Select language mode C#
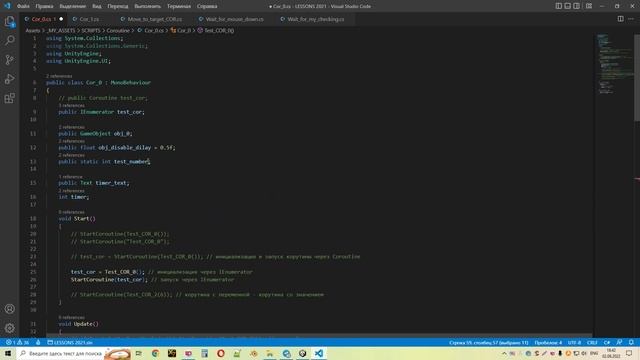Viewport: 640px width, 360px height. coord(607,342)
